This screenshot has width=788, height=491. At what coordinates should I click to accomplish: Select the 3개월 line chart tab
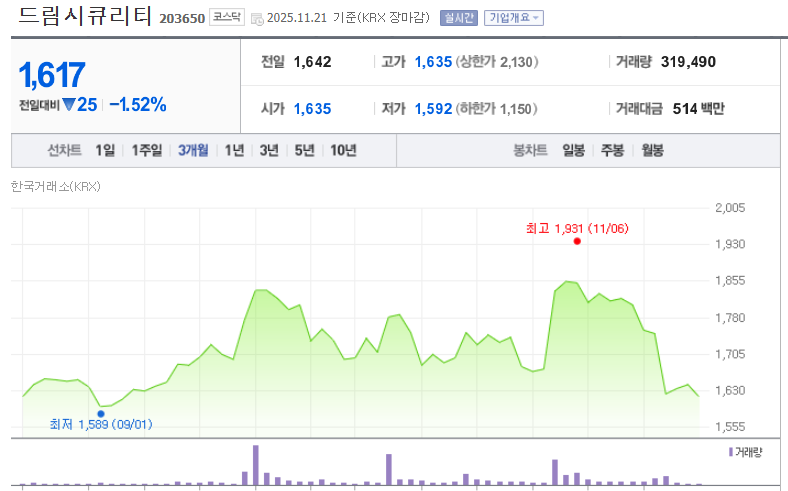tap(193, 150)
